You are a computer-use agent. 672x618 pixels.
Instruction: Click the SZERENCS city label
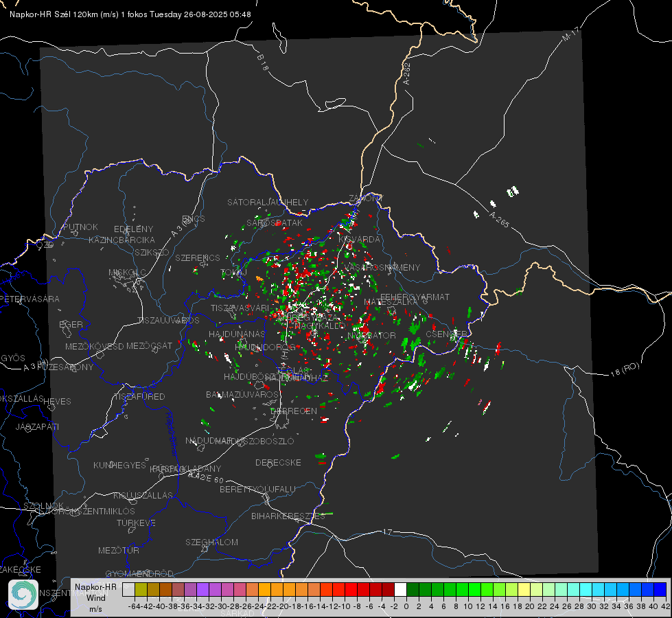point(198,257)
